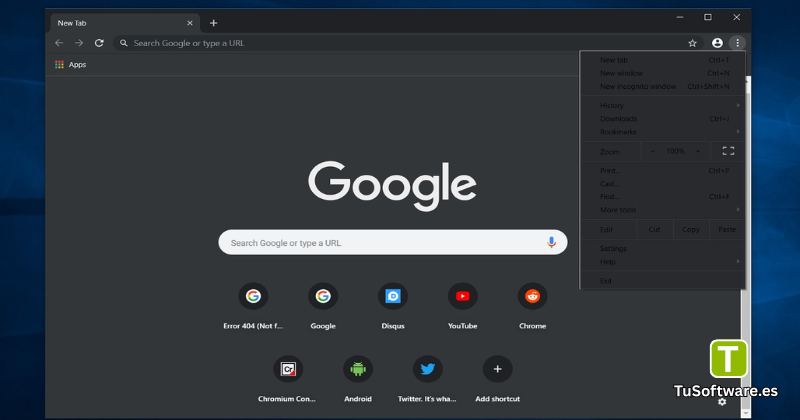This screenshot has width=800, height=420.
Task: Choose Exit from the menu
Action: click(662, 281)
